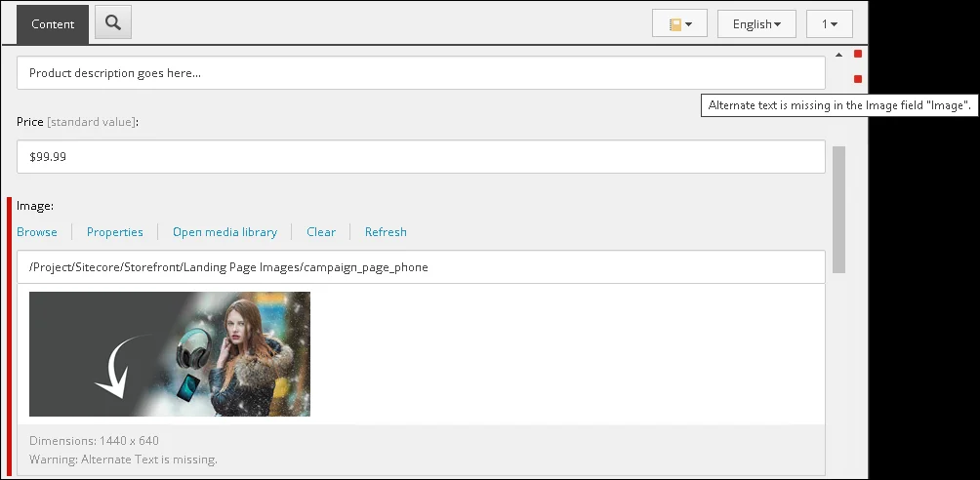Open image Properties link
The image size is (980, 480).
click(x=115, y=232)
